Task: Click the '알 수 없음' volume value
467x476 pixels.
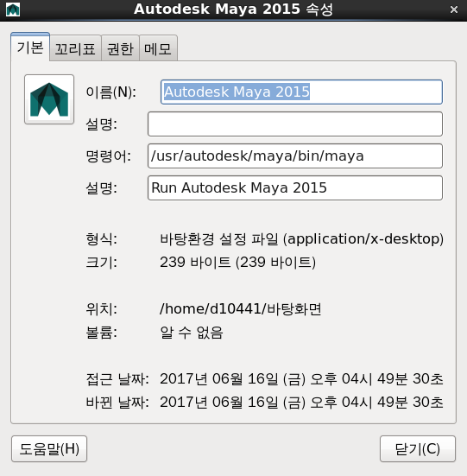Action: [x=192, y=333]
